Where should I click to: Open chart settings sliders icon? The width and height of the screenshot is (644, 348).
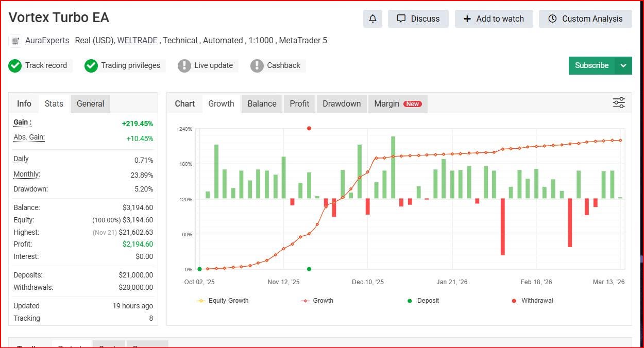(x=619, y=102)
